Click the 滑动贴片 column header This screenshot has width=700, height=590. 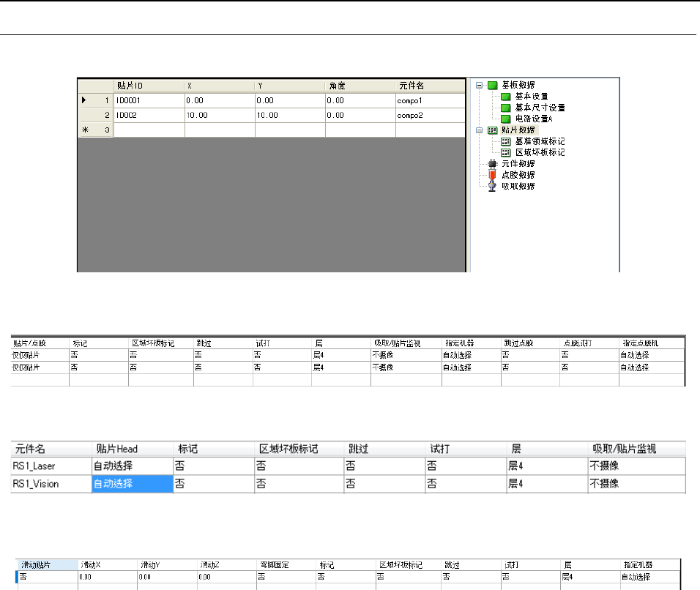pos(48,565)
